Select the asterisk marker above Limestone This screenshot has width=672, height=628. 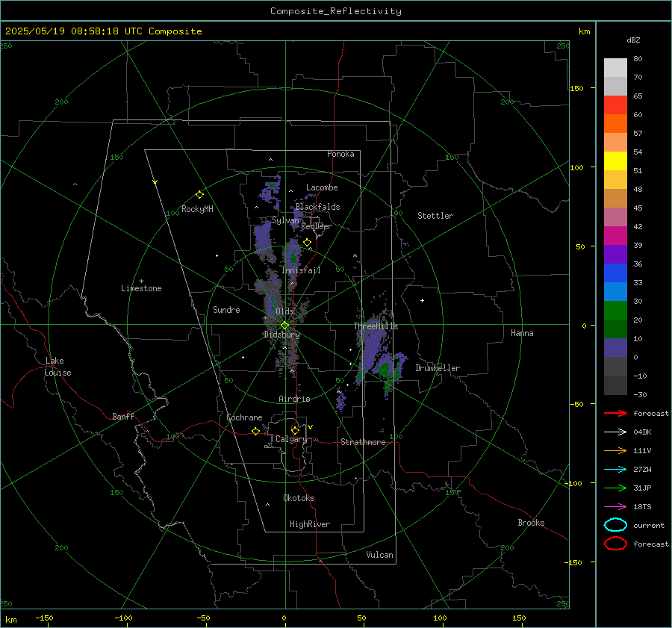pyautogui.click(x=141, y=282)
